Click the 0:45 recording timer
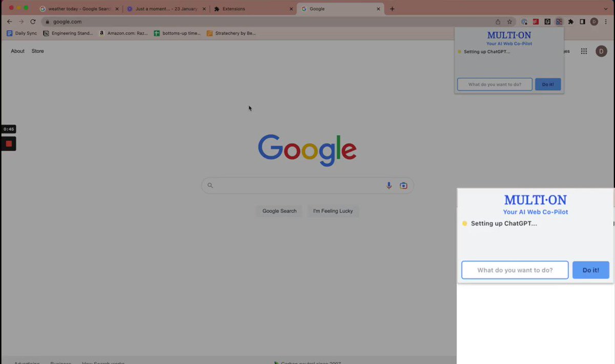Image resolution: width=615 pixels, height=364 pixels. coord(9,130)
